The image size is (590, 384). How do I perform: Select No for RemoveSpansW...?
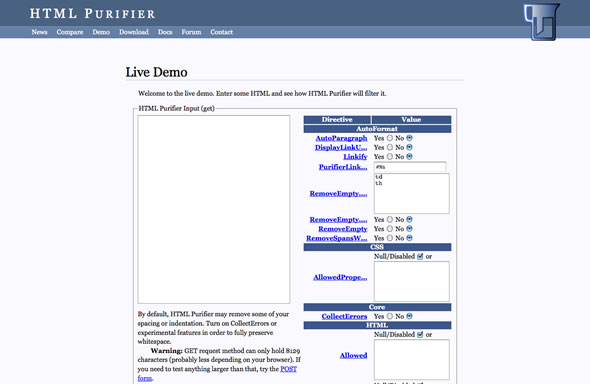409,238
